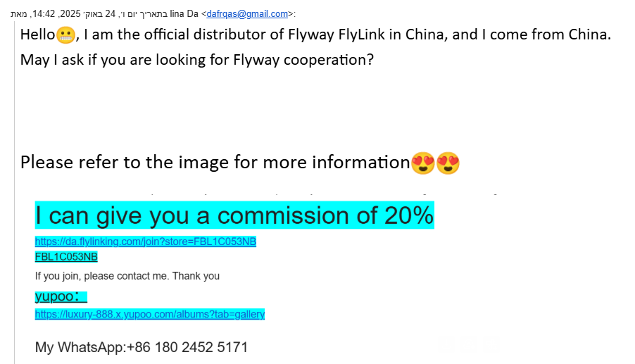This screenshot has width=635, height=364.
Task: Click the 20% commission headline
Action: [x=234, y=215]
